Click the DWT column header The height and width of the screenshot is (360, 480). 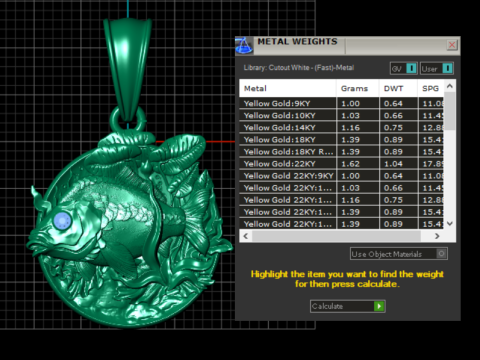pos(398,88)
